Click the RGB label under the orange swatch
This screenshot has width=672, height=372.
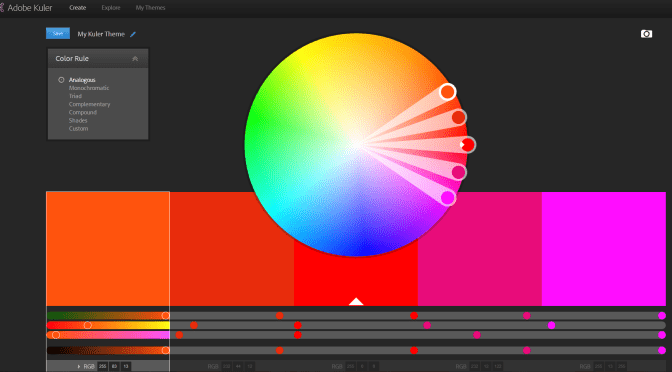pos(89,366)
